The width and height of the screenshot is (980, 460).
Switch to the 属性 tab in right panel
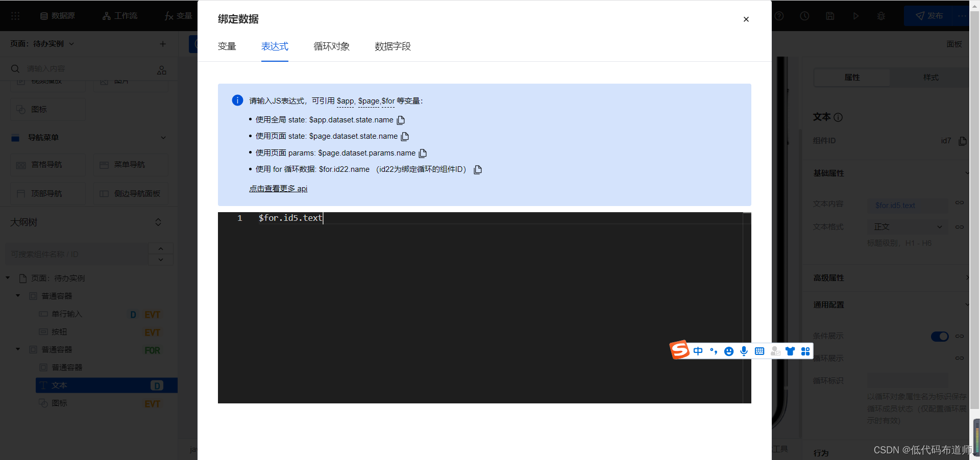(852, 78)
